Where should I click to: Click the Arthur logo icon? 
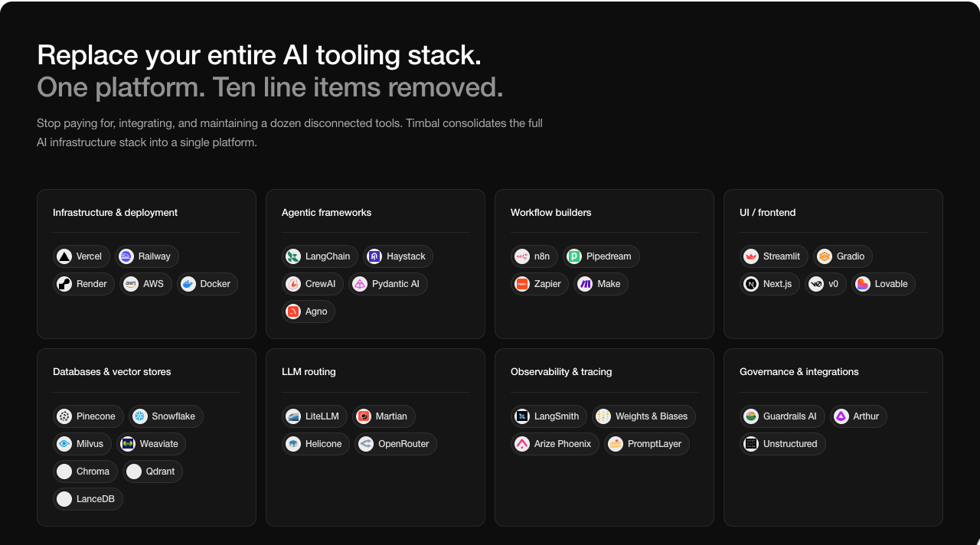coord(841,416)
